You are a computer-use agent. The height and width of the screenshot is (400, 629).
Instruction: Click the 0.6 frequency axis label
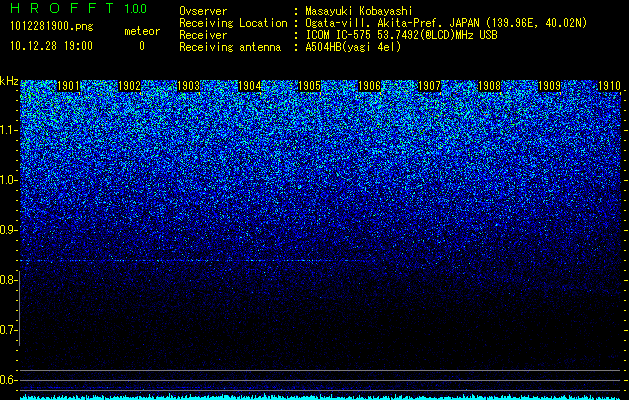tap(8, 380)
